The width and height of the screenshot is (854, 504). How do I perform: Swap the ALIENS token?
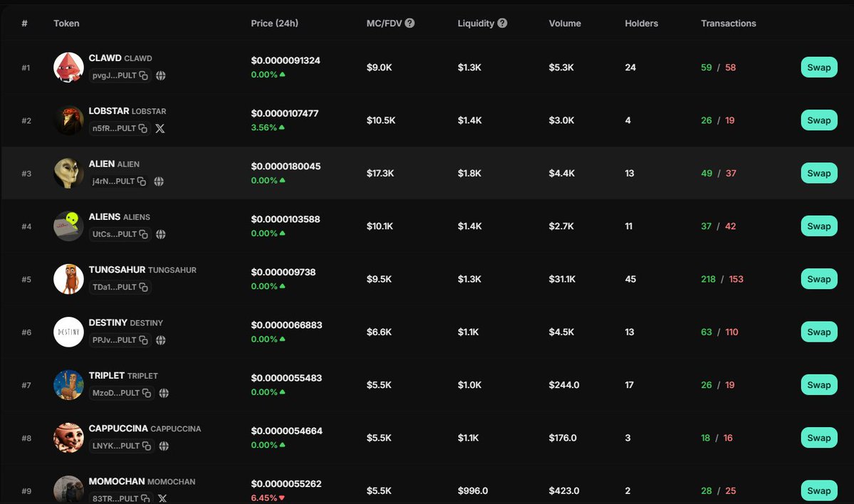[x=818, y=226]
